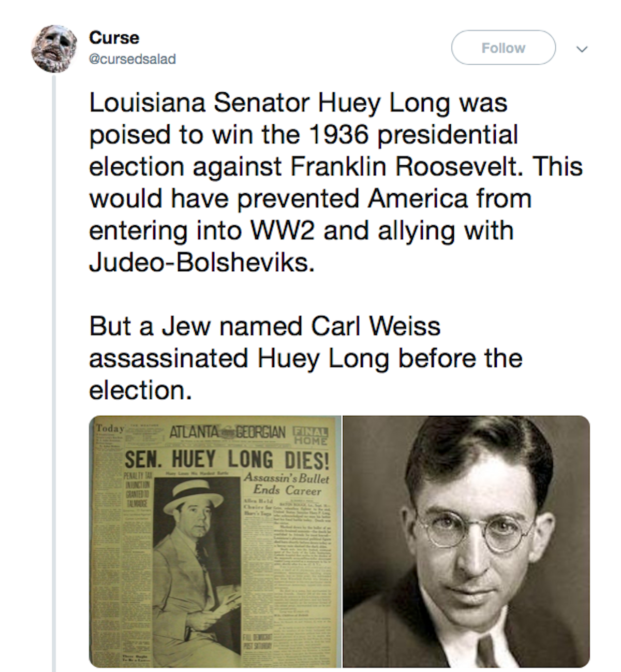
Task: Click the Curse profile avatar image
Action: click(54, 48)
